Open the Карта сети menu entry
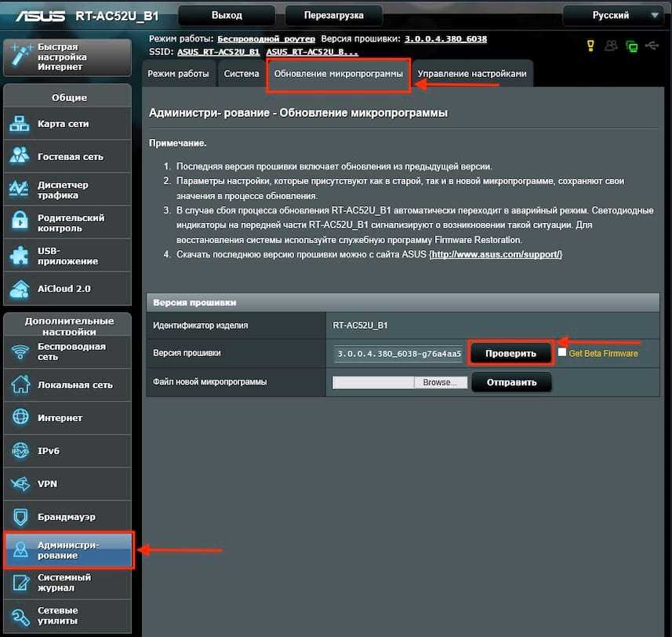 (x=67, y=123)
